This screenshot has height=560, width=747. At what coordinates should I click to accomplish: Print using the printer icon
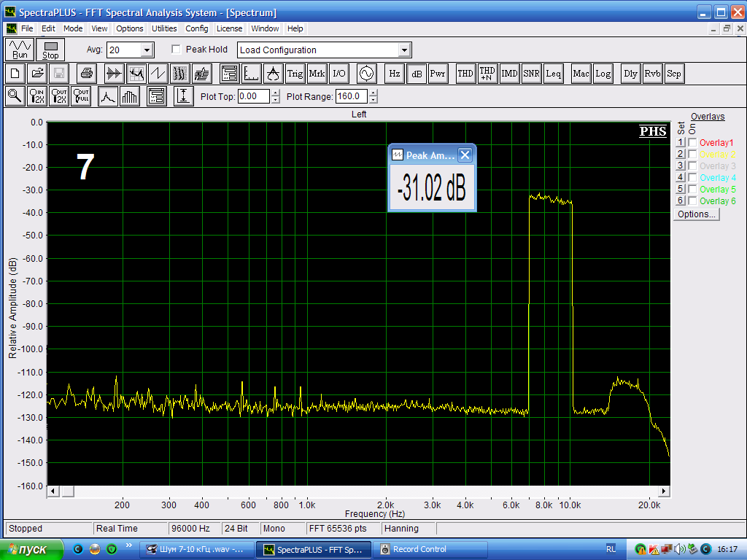87,74
